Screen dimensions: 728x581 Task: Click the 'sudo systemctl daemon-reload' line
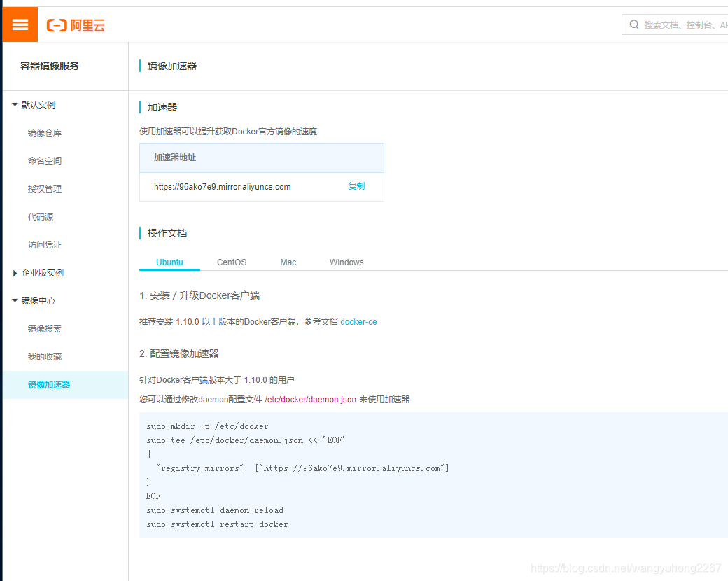pyautogui.click(x=215, y=510)
